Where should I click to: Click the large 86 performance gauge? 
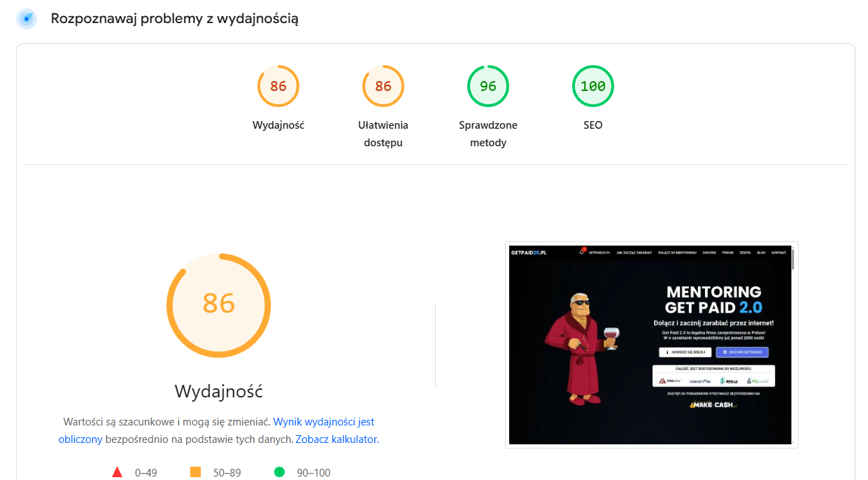tap(218, 305)
